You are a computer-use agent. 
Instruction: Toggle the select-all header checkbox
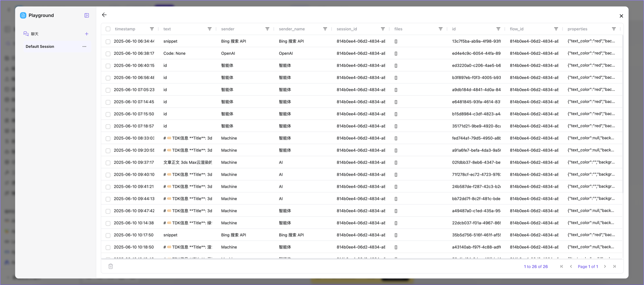pos(108,29)
